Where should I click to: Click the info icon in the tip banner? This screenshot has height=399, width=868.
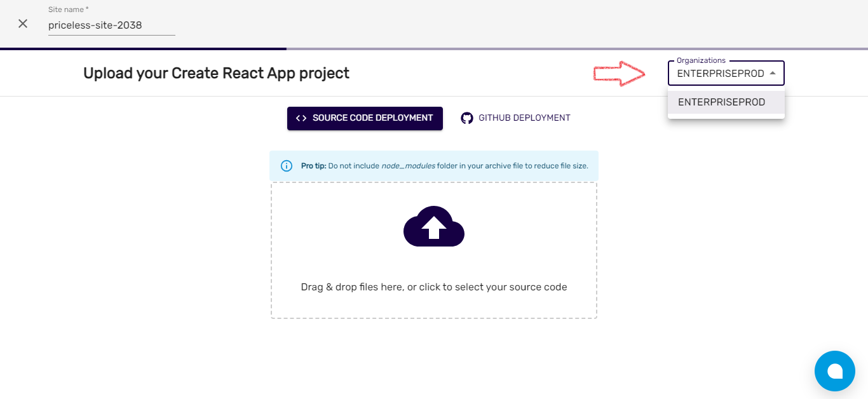286,166
